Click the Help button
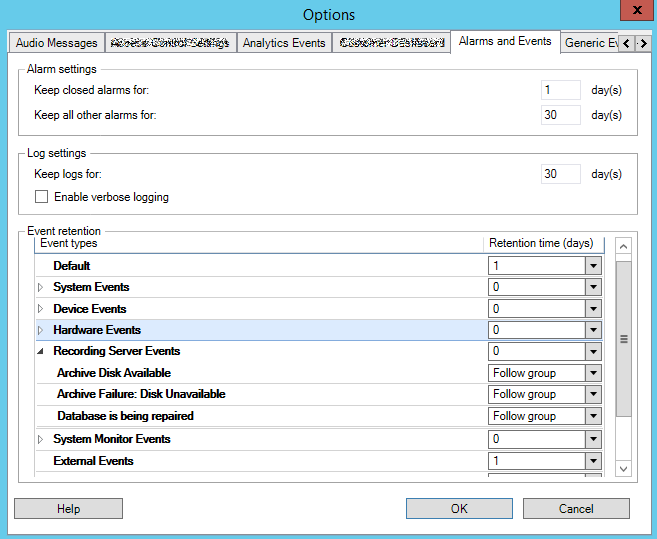 point(68,509)
